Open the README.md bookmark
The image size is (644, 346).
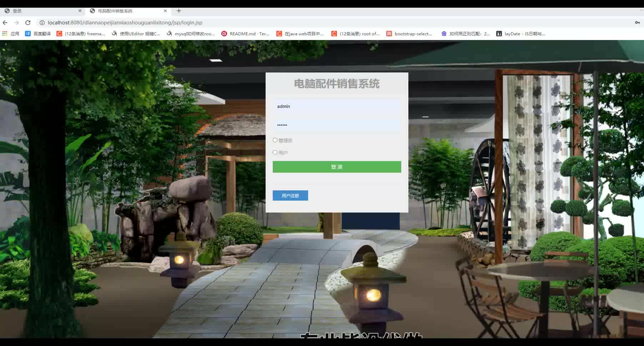pos(245,34)
